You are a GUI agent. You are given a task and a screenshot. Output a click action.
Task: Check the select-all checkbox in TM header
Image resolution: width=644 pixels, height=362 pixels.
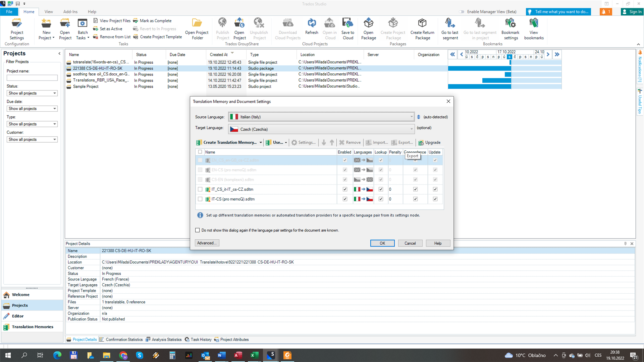[x=200, y=152]
